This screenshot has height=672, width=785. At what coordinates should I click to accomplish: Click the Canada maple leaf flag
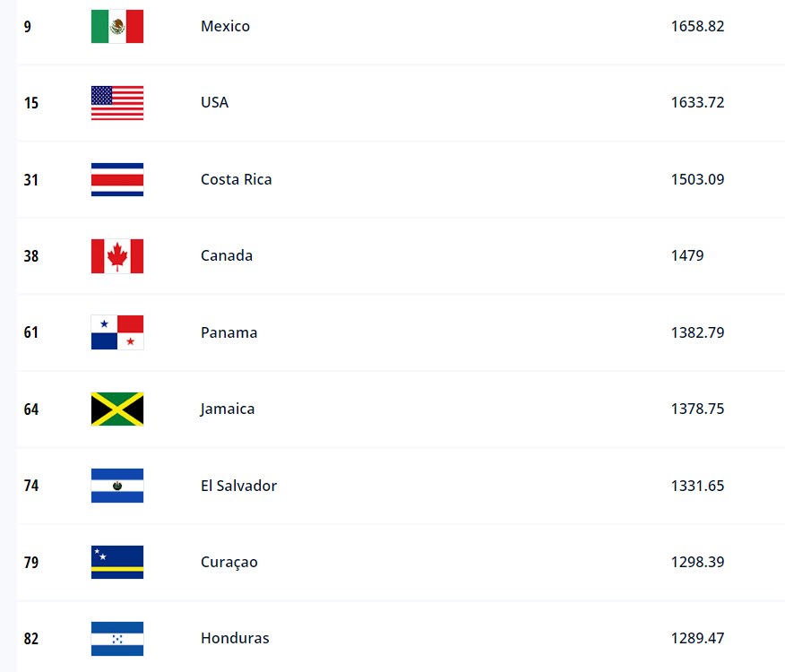click(117, 256)
